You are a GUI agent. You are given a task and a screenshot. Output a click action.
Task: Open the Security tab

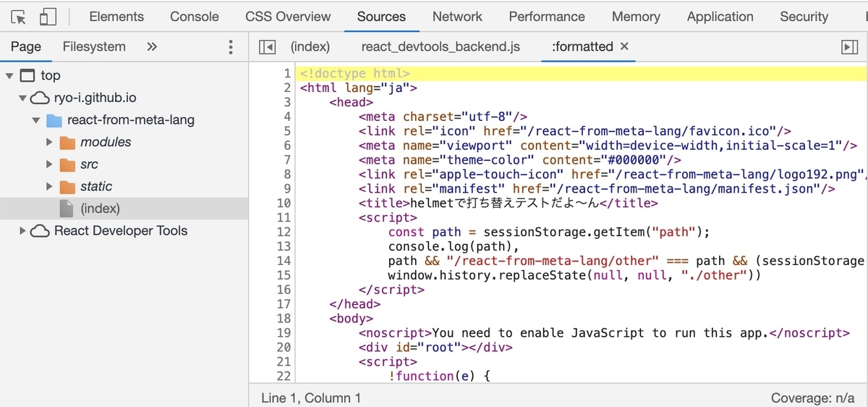point(804,17)
